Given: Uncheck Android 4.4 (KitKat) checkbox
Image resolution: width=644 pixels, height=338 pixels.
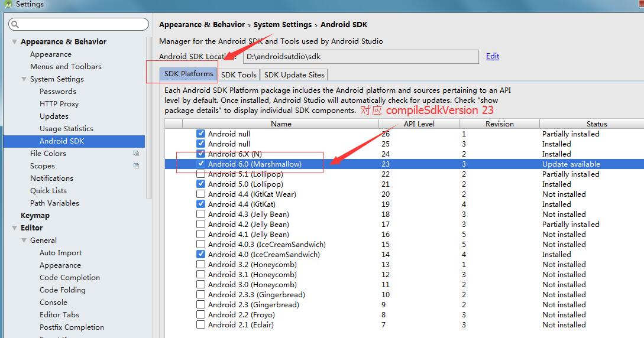Looking at the screenshot, I should 200,204.
